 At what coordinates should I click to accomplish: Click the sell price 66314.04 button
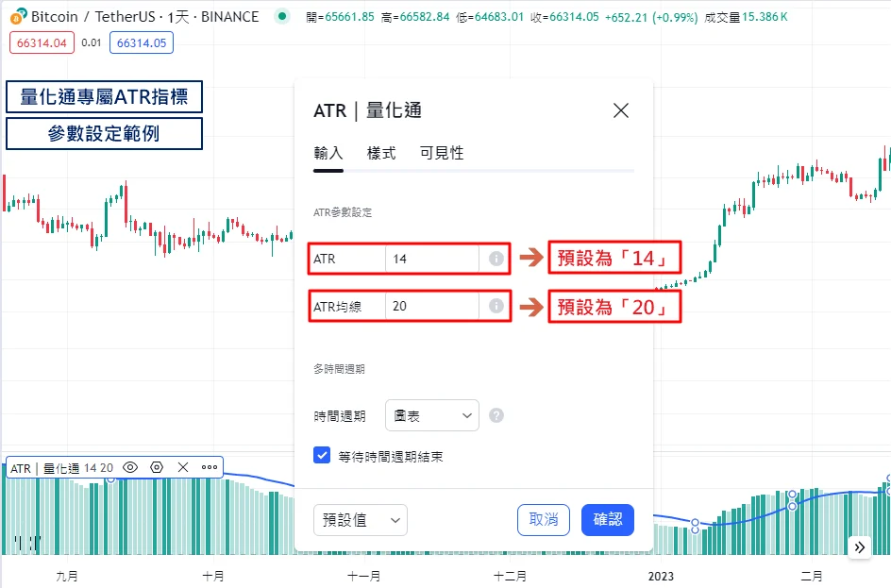pos(42,43)
